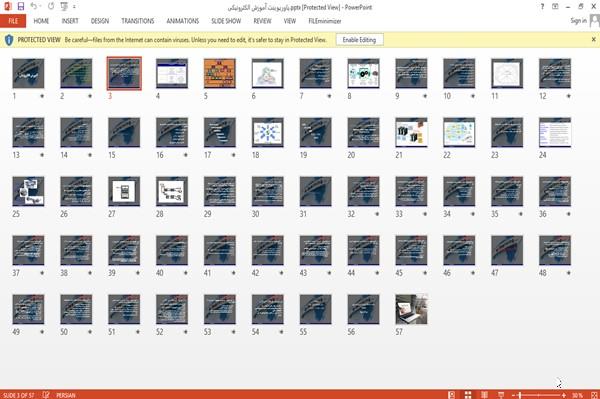Open the PowerPoint Help question mark
The height and width of the screenshot is (399, 600).
pyautogui.click(x=542, y=7)
